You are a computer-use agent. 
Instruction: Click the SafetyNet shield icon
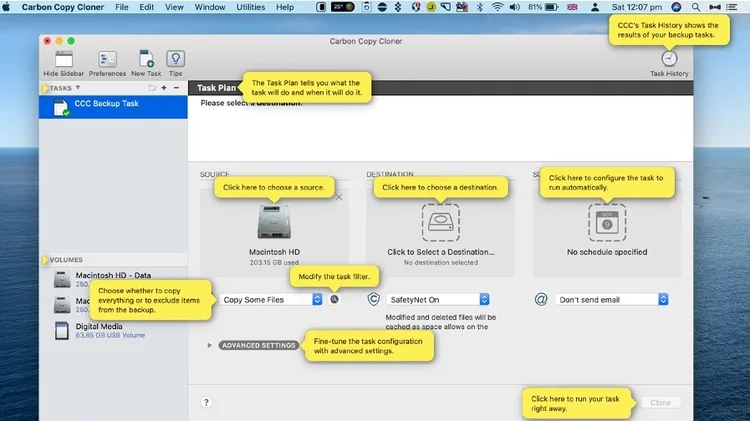pos(374,299)
